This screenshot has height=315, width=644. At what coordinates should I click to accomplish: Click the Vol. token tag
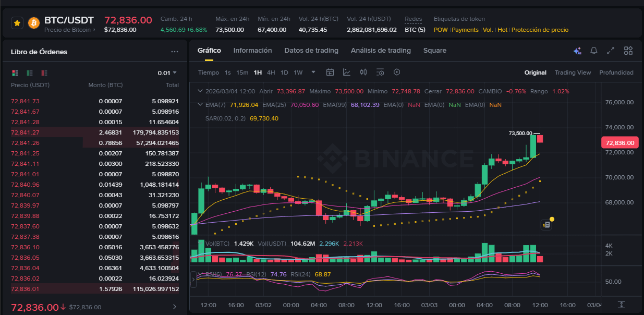(488, 30)
